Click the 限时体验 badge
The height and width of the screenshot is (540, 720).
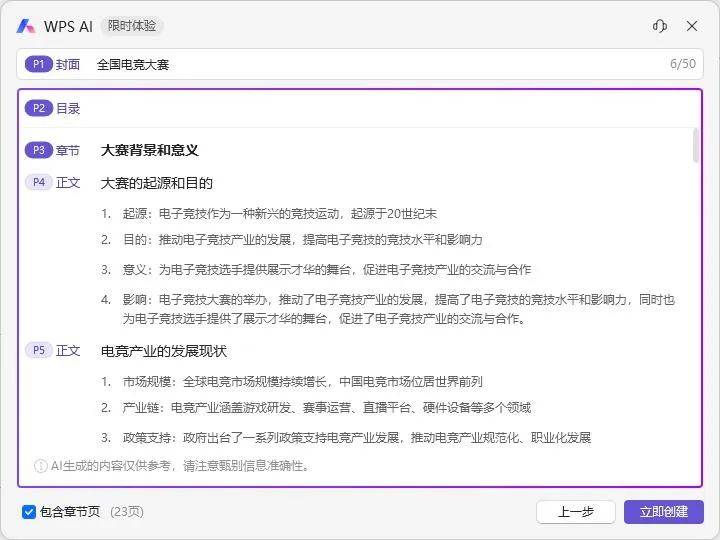[x=131, y=26]
